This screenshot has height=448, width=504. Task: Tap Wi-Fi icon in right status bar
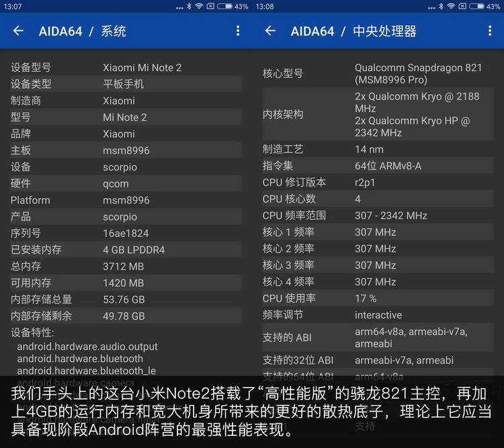click(x=451, y=7)
